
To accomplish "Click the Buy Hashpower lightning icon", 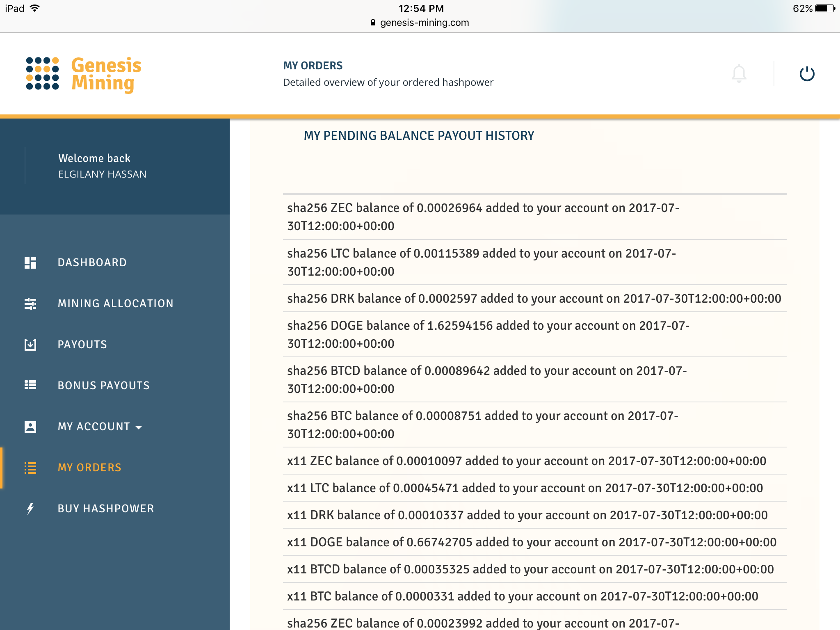I will (x=30, y=509).
